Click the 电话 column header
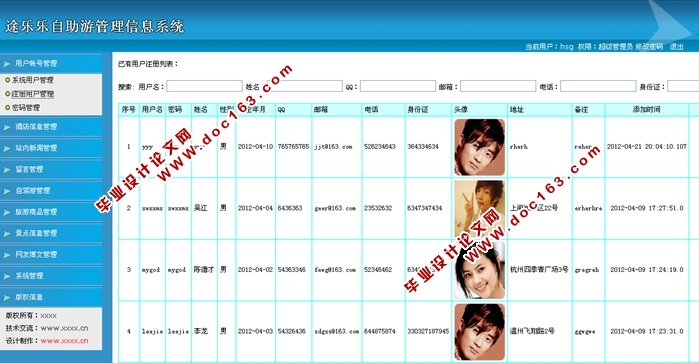This screenshot has height=363, width=699. click(371, 110)
